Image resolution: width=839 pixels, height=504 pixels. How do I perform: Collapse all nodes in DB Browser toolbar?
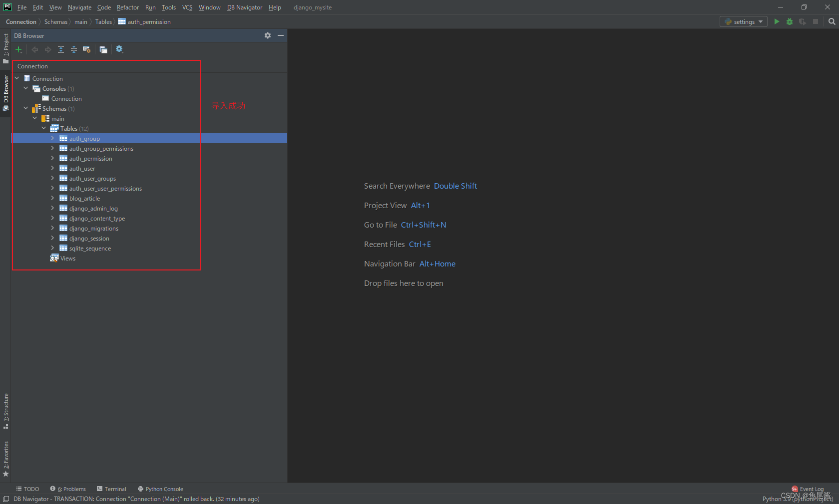[x=74, y=49]
